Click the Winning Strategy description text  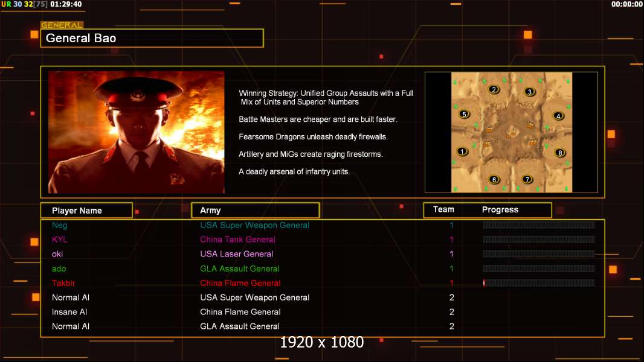click(x=326, y=98)
